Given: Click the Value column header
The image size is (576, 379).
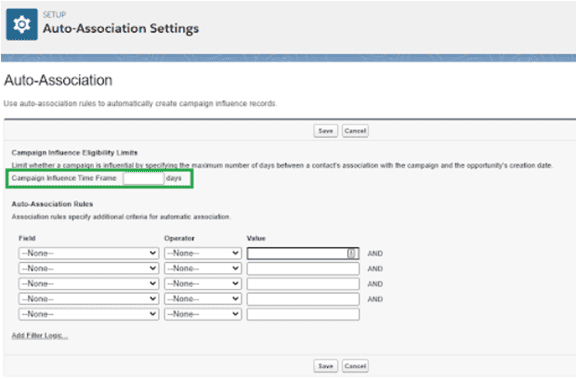Looking at the screenshot, I should point(256,238).
